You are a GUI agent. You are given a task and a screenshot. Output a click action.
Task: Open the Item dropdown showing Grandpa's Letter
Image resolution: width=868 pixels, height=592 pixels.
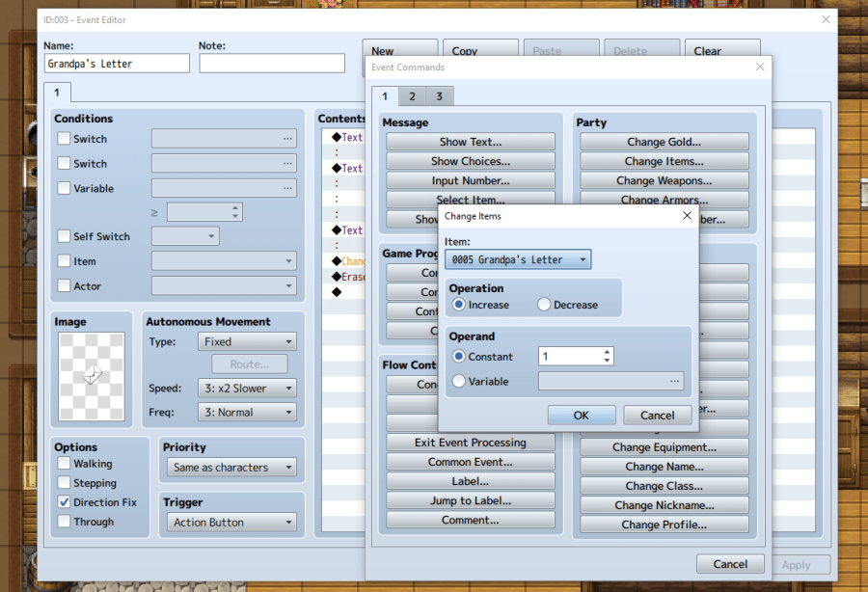pos(518,259)
